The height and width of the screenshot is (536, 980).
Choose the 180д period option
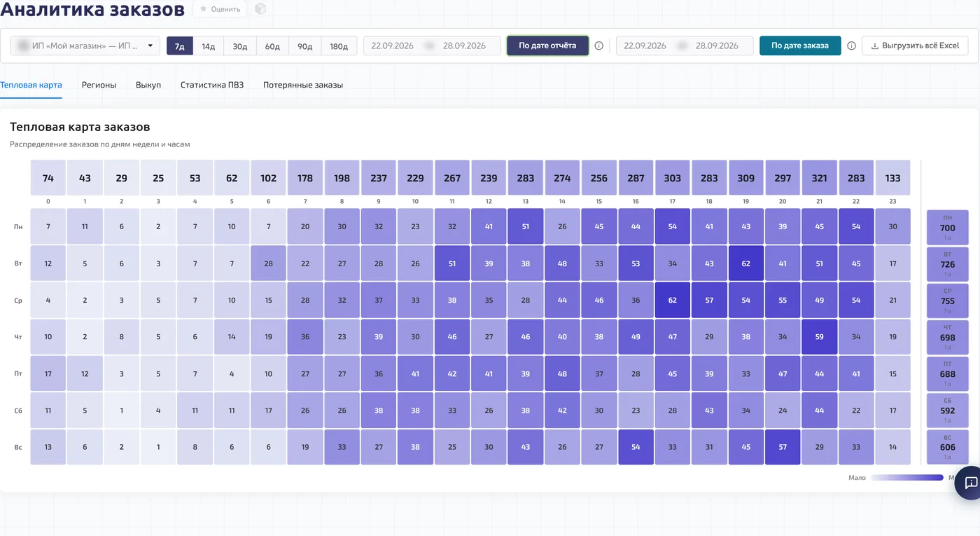[339, 46]
